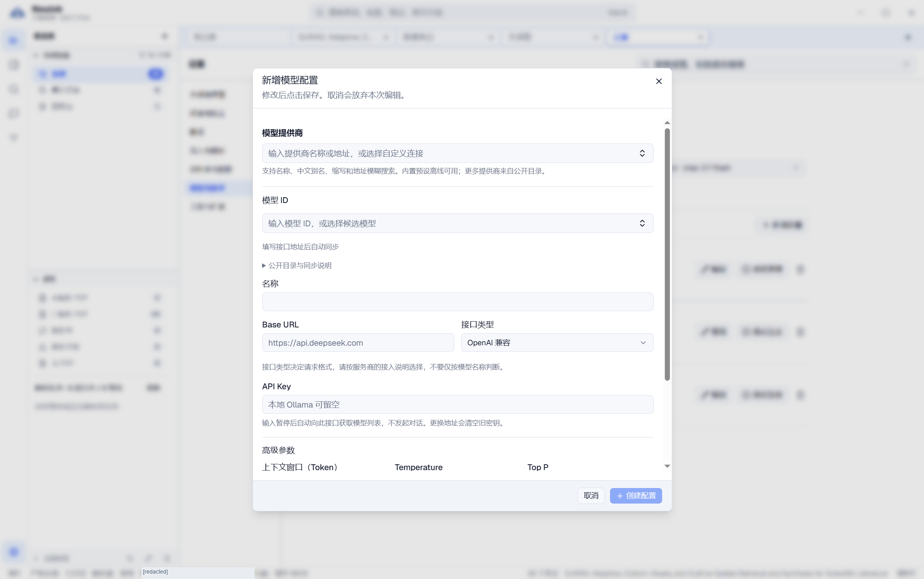
Task: Click the dialog vertical scrollbar thumb
Action: click(667, 255)
